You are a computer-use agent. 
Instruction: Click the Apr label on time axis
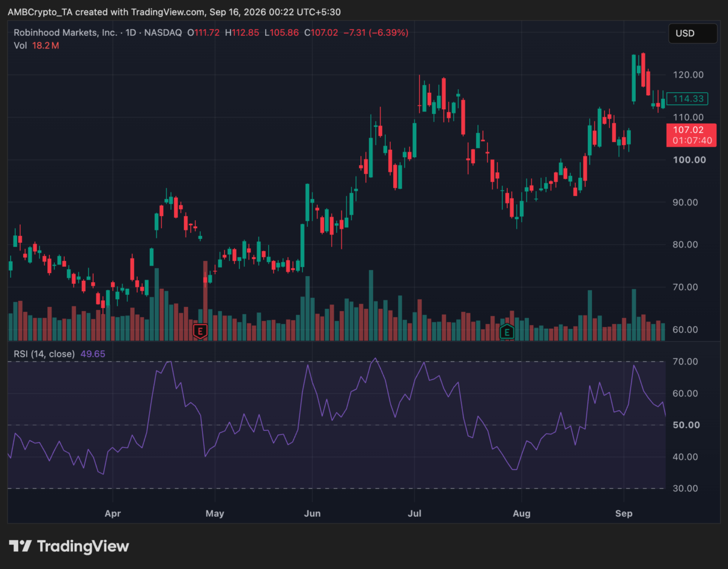(x=113, y=513)
